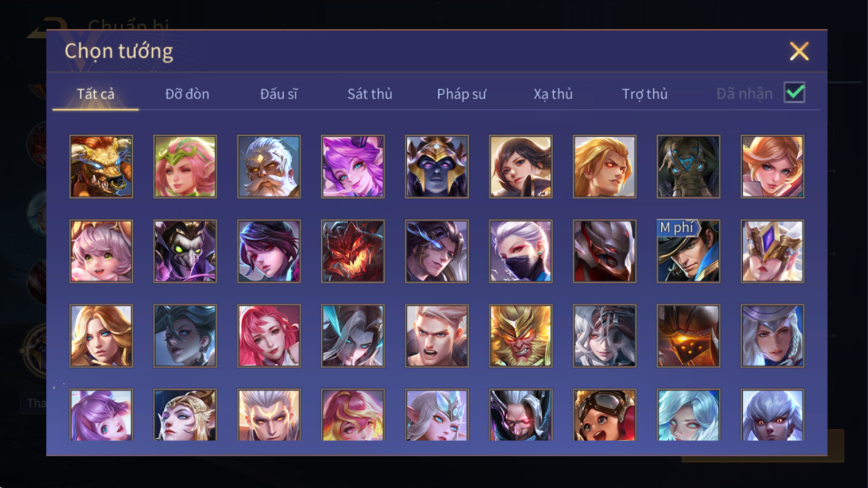
Task: Choose the pink-haired flower crown hero
Action: pos(185,167)
